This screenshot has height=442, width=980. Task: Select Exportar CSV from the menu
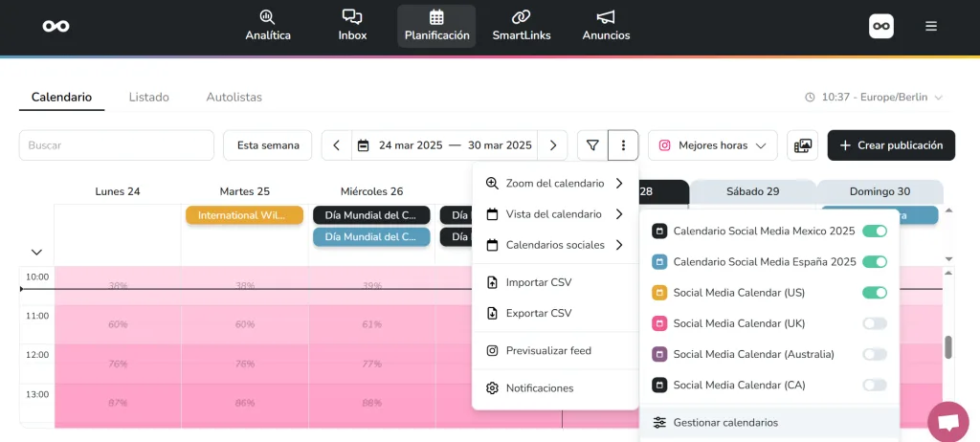point(539,313)
